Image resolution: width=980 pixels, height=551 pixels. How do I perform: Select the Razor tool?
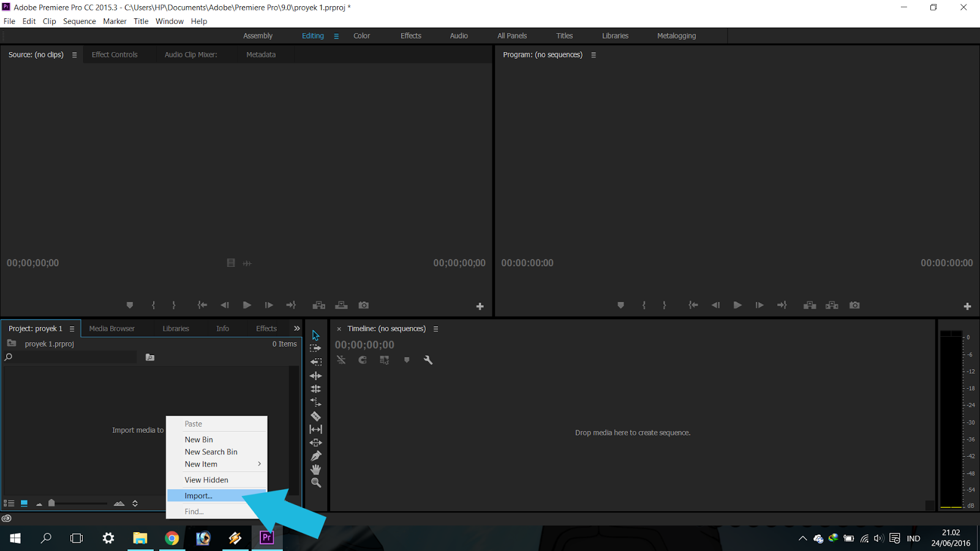(x=315, y=416)
